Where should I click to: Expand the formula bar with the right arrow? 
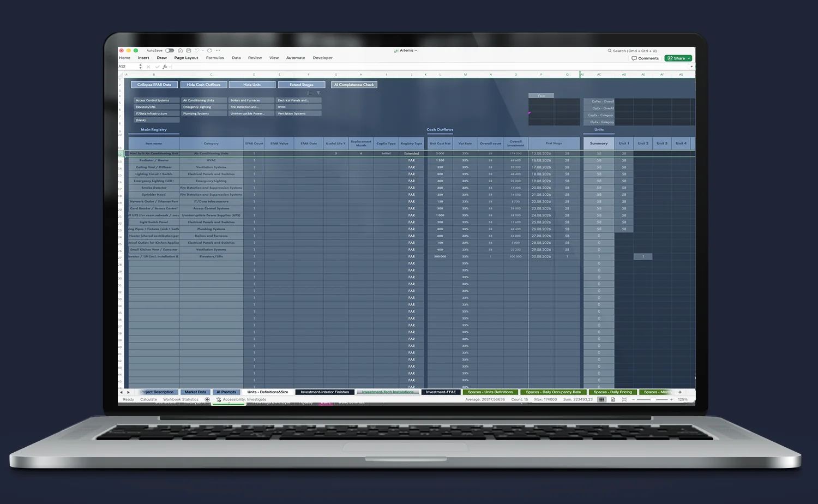(691, 67)
